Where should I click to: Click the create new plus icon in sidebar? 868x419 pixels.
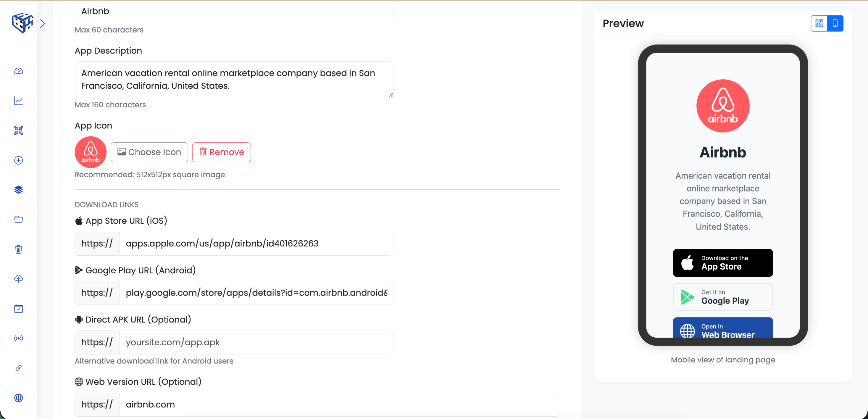pos(19,160)
